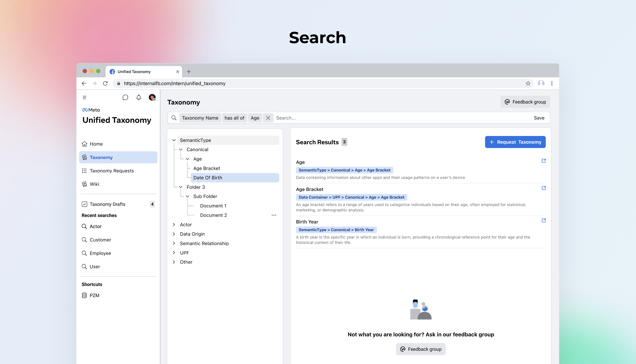This screenshot has height=364, width=636.
Task: Click the Meta logo
Action: click(91, 110)
